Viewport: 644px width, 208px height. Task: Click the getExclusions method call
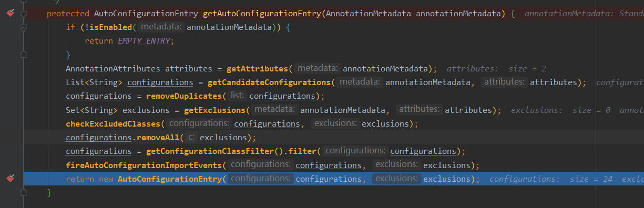[214, 110]
